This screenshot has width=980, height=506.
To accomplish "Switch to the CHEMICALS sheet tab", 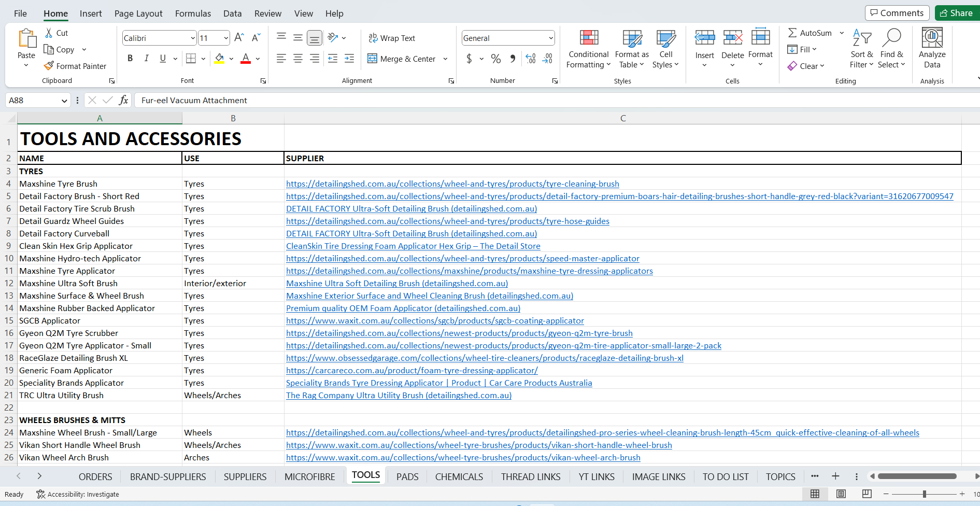I will [459, 476].
